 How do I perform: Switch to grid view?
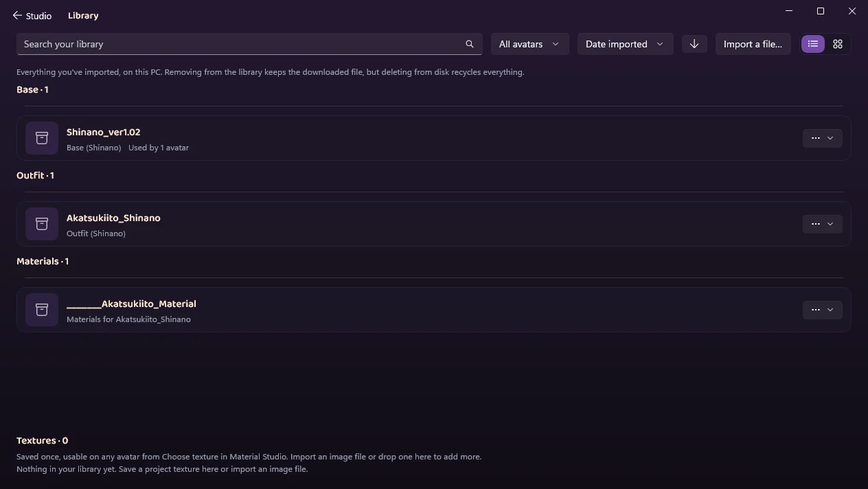[x=838, y=44]
